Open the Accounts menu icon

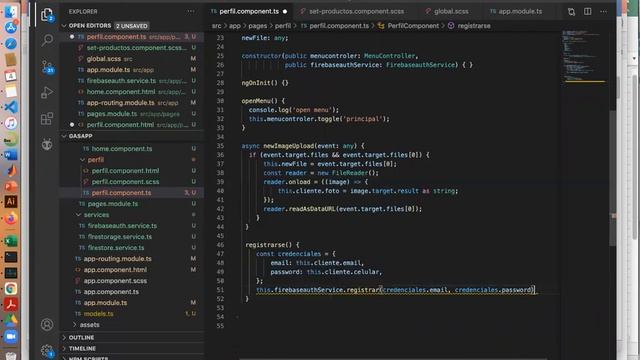47,324
